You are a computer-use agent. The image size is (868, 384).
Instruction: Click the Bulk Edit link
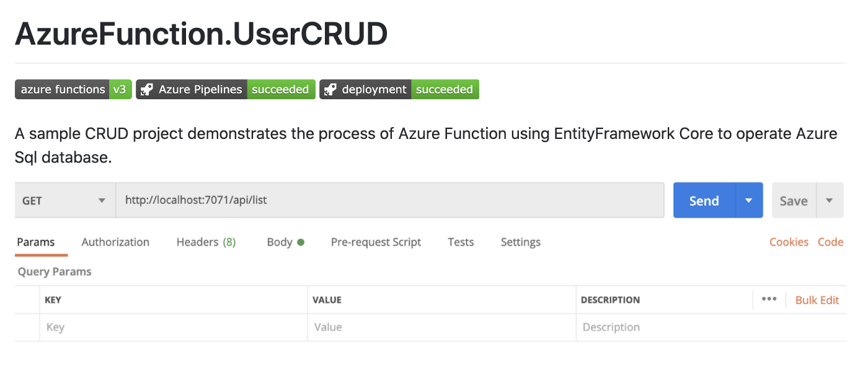[x=817, y=300]
